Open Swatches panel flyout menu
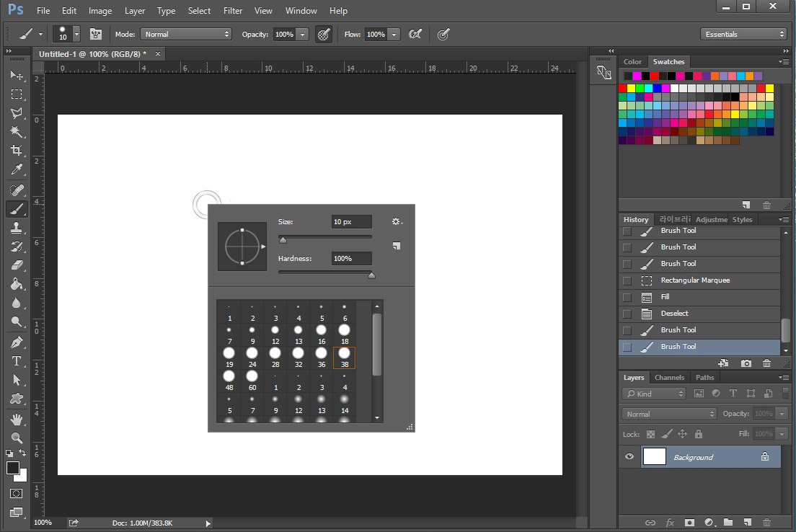Screen dimensions: 796x532 pos(784,61)
